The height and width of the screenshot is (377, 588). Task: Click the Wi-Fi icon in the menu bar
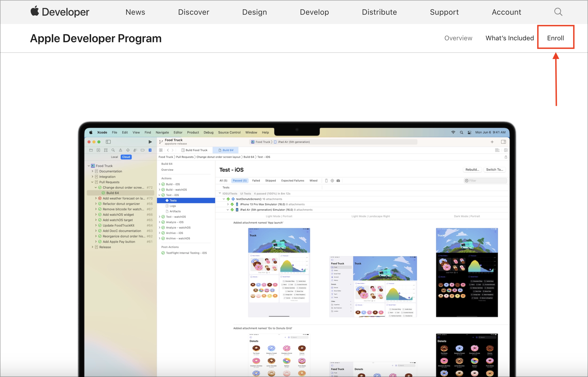(453, 132)
